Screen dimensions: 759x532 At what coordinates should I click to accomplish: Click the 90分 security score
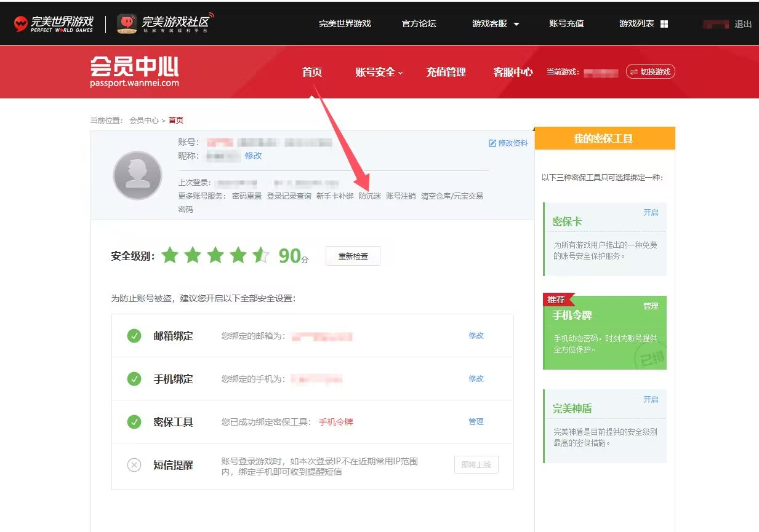click(294, 255)
